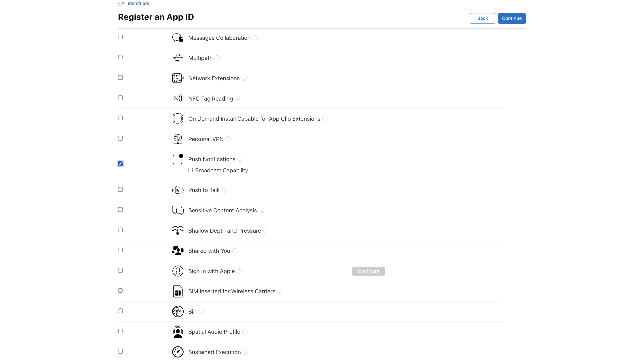This screenshot has height=363, width=644.
Task: Show info for Shallow Depth and Pressure
Action: (x=265, y=231)
